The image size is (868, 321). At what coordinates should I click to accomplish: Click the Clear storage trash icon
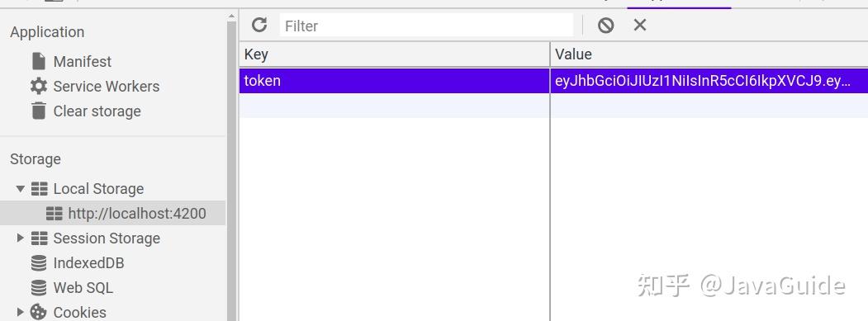39,111
